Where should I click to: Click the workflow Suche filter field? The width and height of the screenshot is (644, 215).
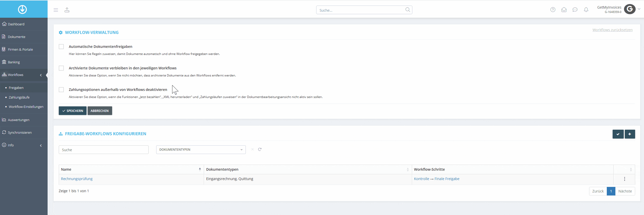pos(104,150)
